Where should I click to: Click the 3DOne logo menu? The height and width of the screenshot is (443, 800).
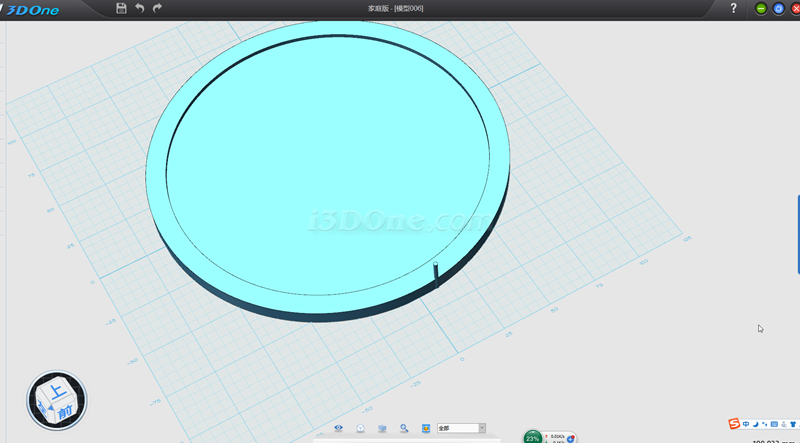(x=32, y=9)
